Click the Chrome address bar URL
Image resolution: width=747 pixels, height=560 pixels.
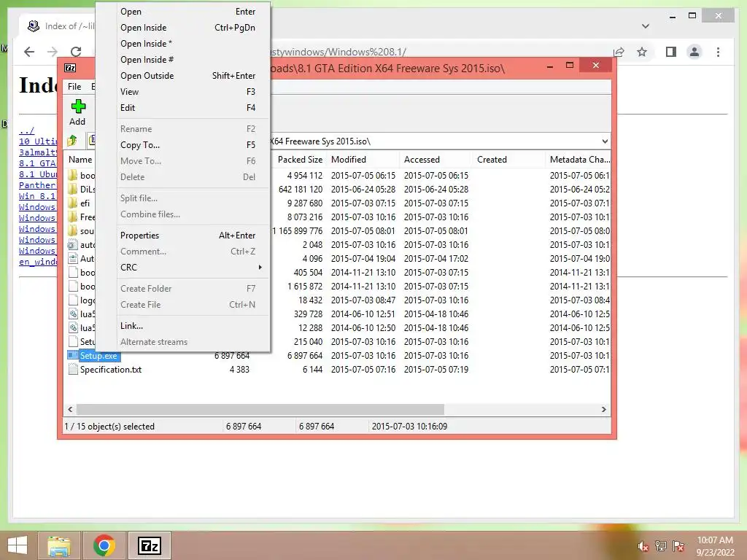tap(338, 52)
